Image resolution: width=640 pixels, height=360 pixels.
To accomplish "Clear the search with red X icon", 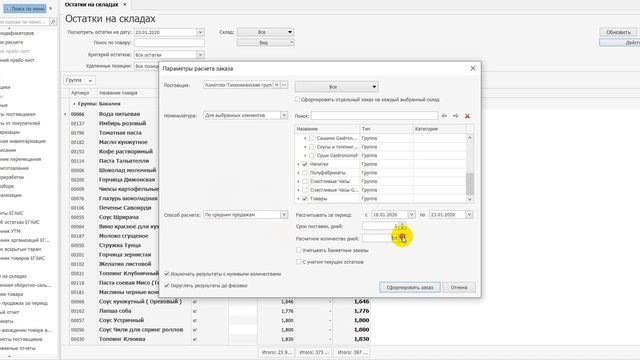I will coord(467,116).
